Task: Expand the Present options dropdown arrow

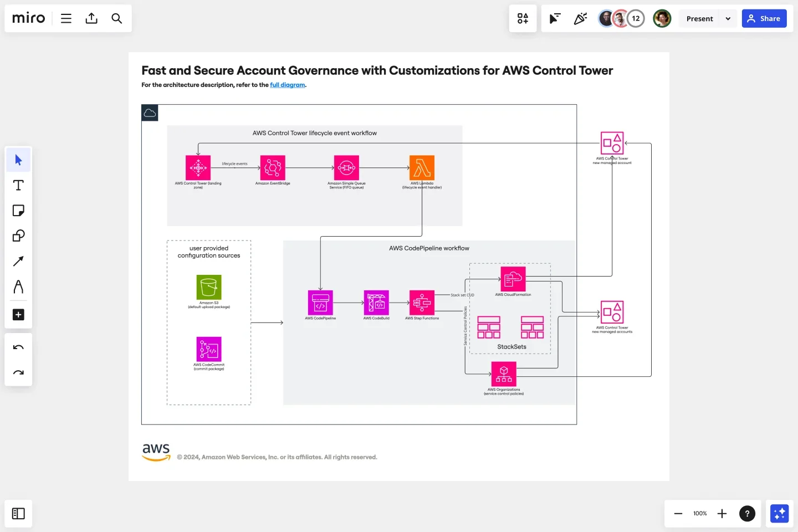Action: pyautogui.click(x=728, y=18)
